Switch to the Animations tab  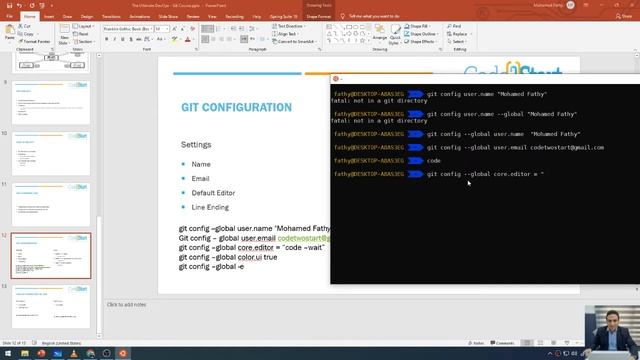click(x=140, y=17)
